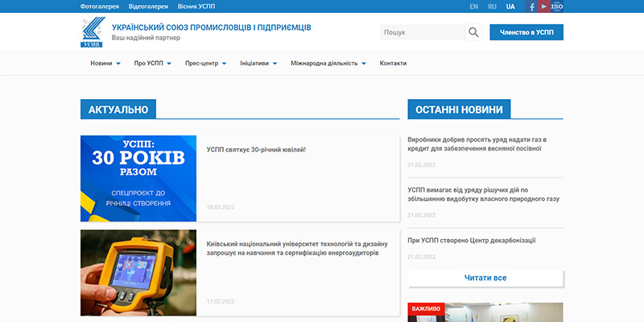Open the 30 РОКІВ РАЗОМ banner image

(x=138, y=179)
